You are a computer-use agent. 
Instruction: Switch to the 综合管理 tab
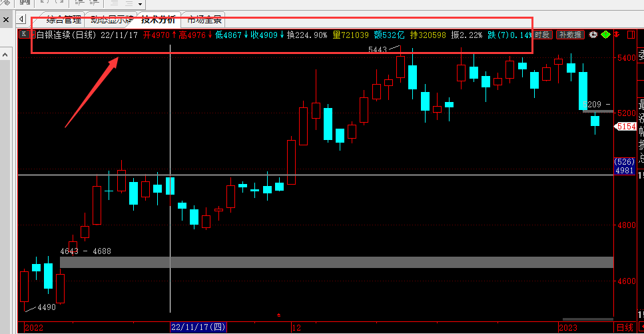(x=64, y=20)
